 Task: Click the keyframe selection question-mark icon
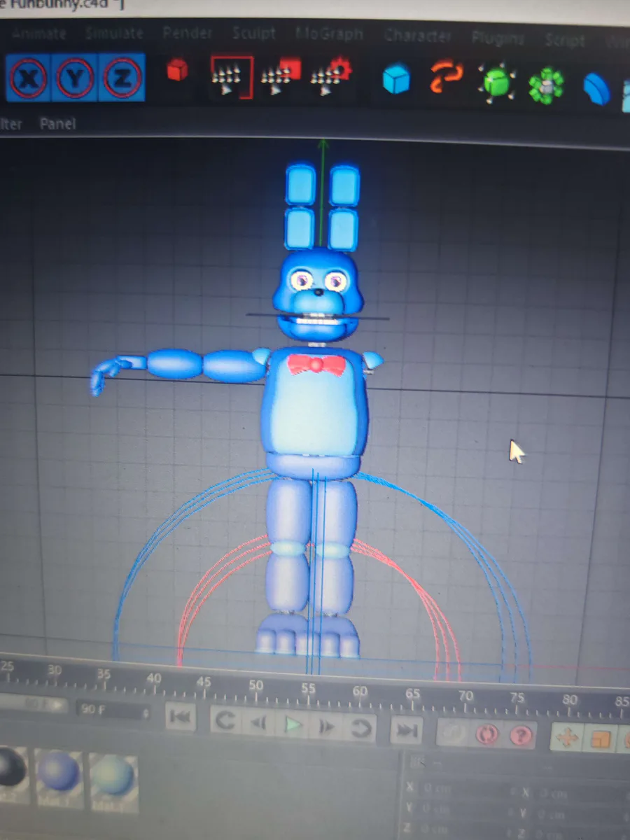[520, 736]
